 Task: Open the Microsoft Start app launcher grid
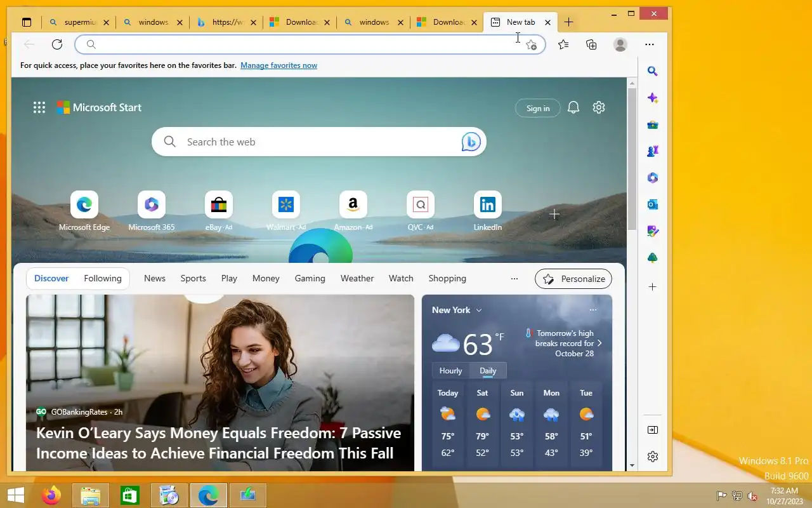coord(39,107)
